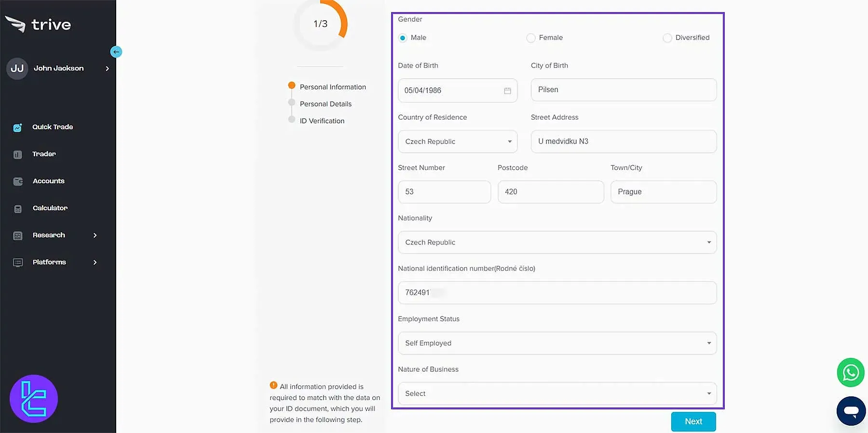Viewport: 868px width, 433px height.
Task: Open the Country of Residence dropdown
Action: pos(458,141)
